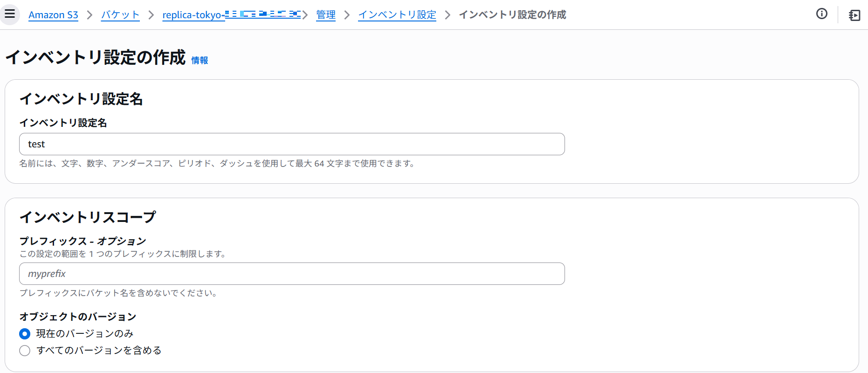The image size is (868, 373).
Task: Click the chevron between 管理 and インベントリ設定
Action: point(347,15)
